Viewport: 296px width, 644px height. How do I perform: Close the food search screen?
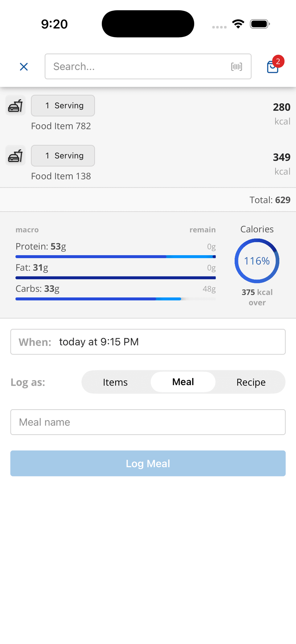[x=24, y=67]
